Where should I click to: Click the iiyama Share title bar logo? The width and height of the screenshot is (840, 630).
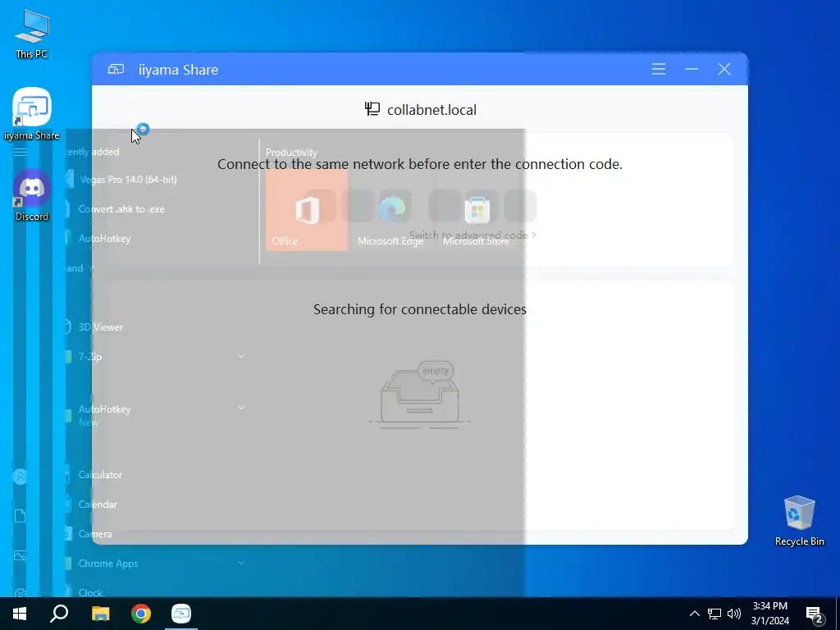(x=116, y=69)
